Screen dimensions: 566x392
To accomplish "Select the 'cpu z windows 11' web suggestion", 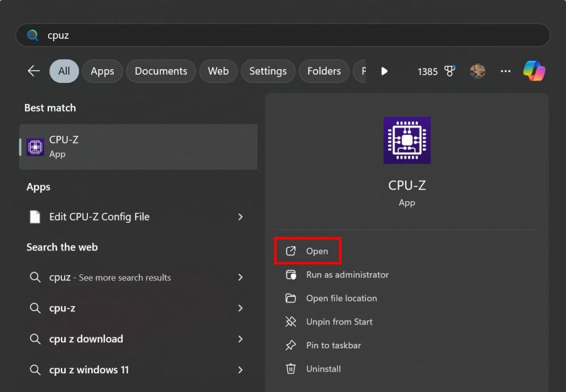I will (138, 370).
